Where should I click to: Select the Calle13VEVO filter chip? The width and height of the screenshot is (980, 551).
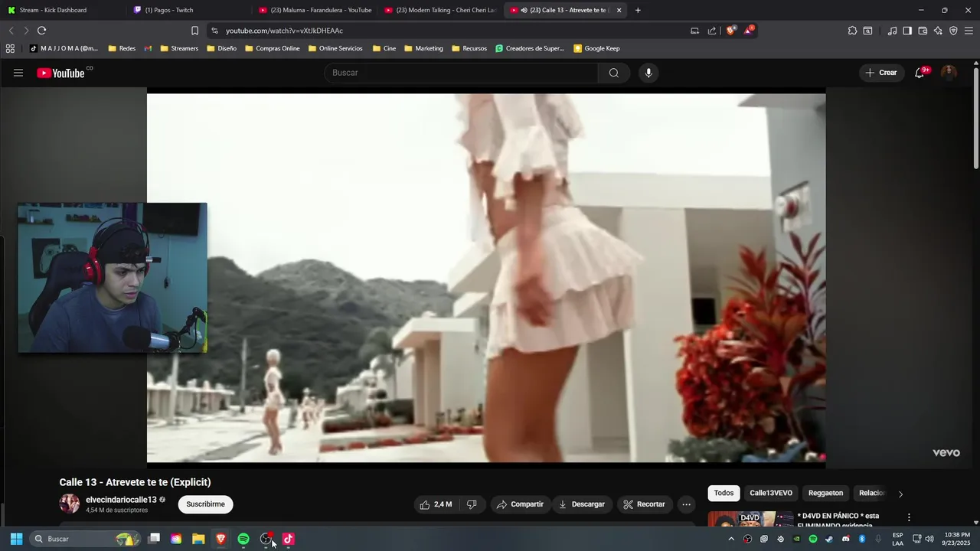tap(771, 493)
